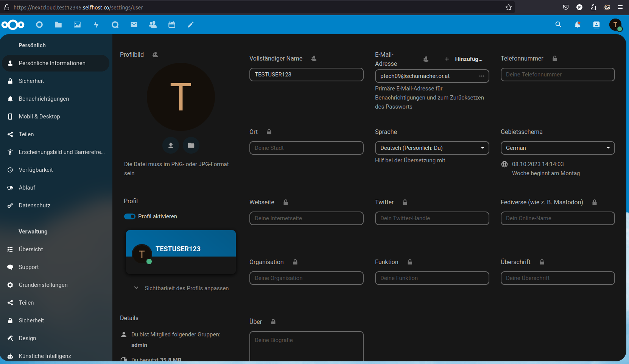Screen dimensions: 629x364
Task: Open the Photos app icon
Action: 77,25
